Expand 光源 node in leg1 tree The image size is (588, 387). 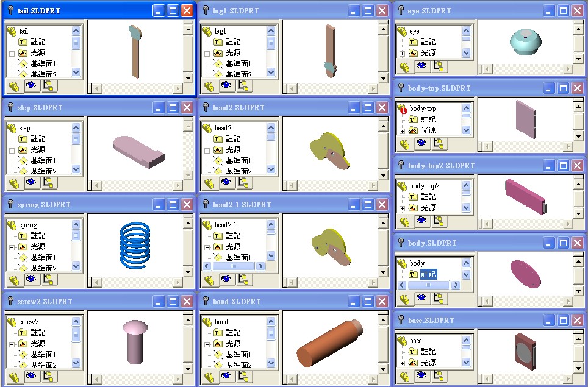tap(207, 54)
